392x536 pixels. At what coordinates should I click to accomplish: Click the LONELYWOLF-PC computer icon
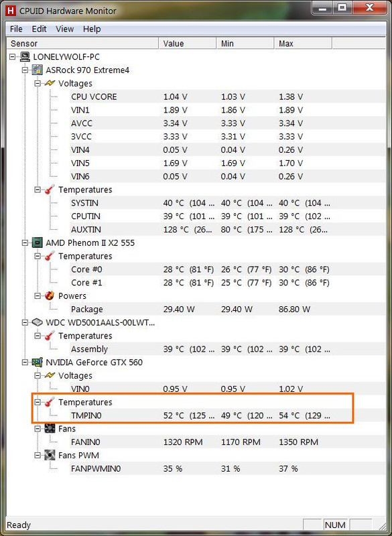[25, 56]
